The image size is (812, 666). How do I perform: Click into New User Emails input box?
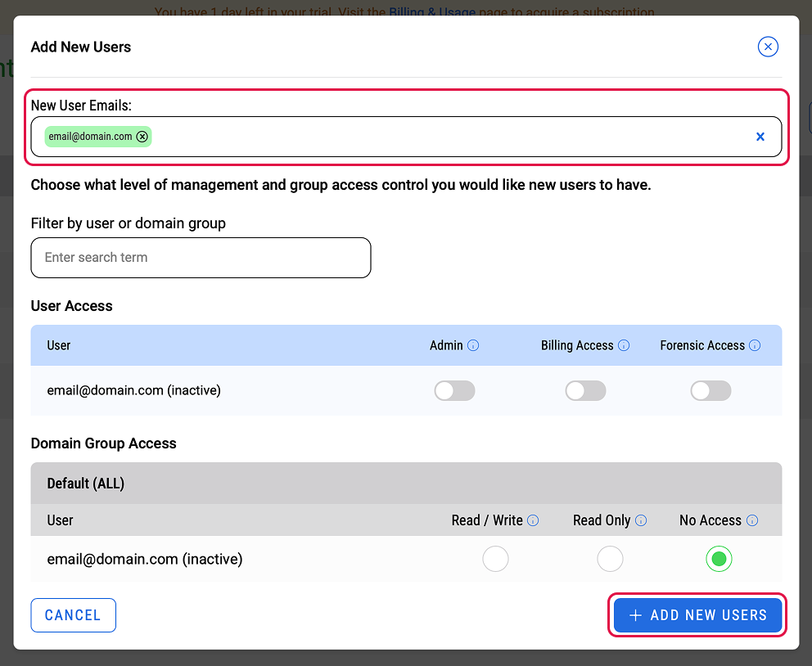click(x=406, y=137)
